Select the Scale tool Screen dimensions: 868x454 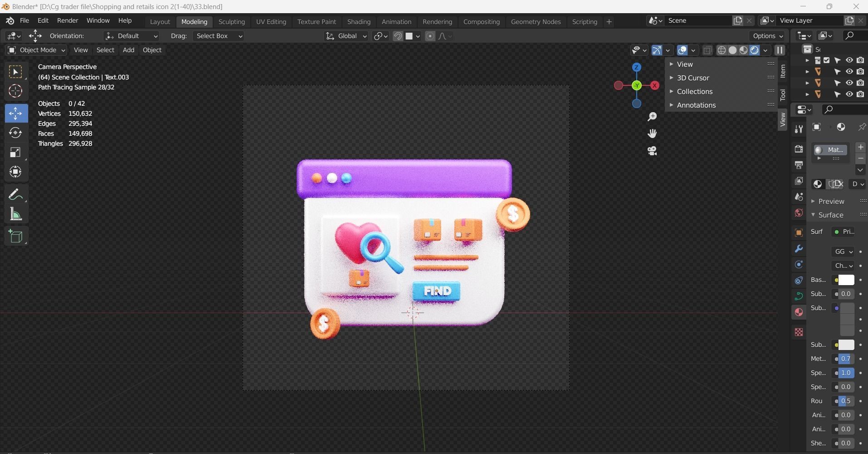point(15,152)
